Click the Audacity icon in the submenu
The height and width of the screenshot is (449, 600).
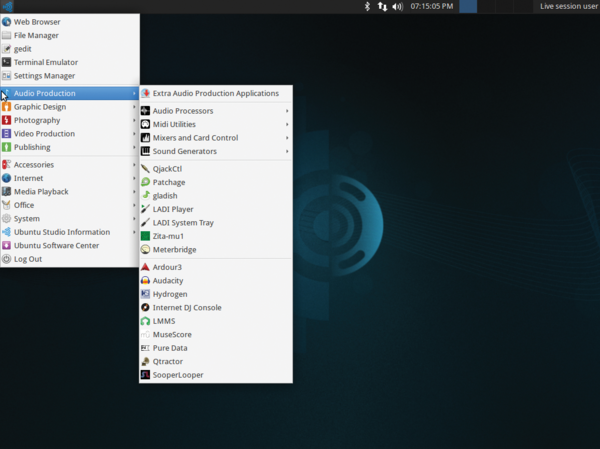(x=146, y=281)
